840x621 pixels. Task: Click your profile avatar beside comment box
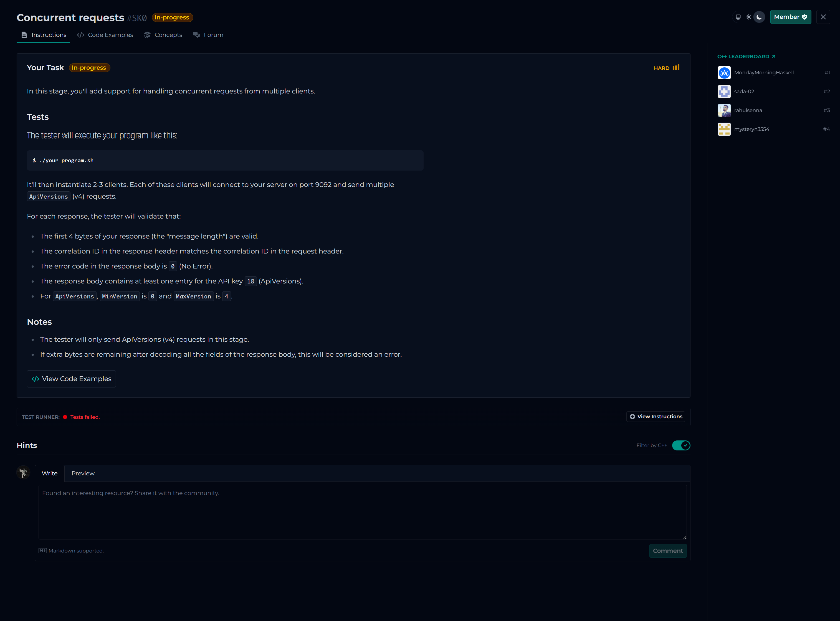click(23, 473)
